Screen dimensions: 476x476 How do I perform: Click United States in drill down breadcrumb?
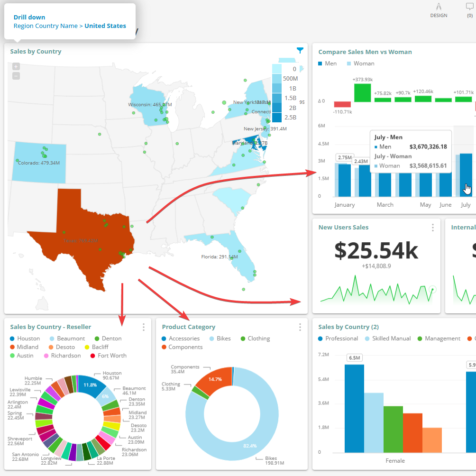pyautogui.click(x=105, y=26)
